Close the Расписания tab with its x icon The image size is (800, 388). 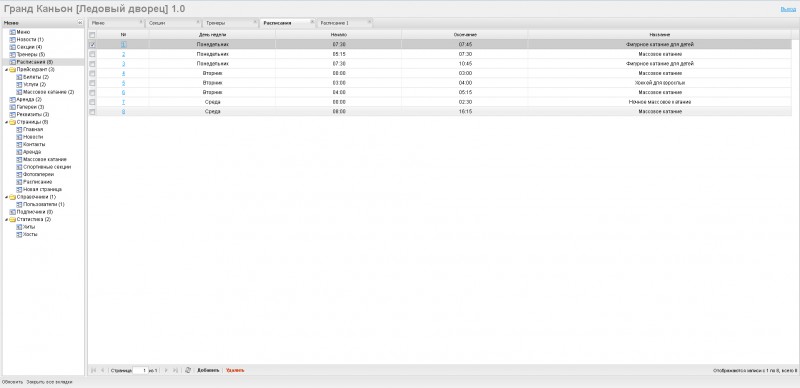pos(312,21)
